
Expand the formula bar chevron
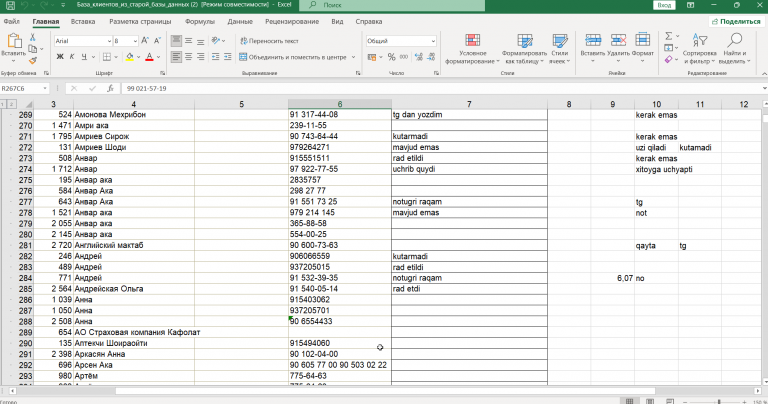click(x=764, y=89)
